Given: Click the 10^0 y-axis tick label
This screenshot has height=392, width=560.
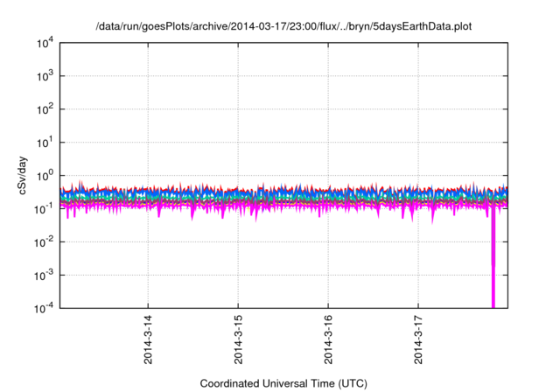Looking at the screenshot, I should tap(45, 176).
